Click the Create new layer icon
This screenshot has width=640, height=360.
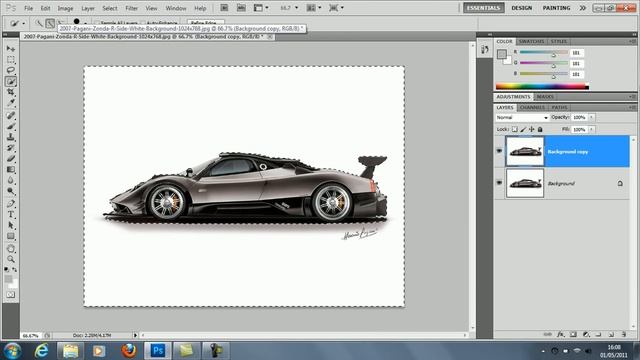click(611, 334)
